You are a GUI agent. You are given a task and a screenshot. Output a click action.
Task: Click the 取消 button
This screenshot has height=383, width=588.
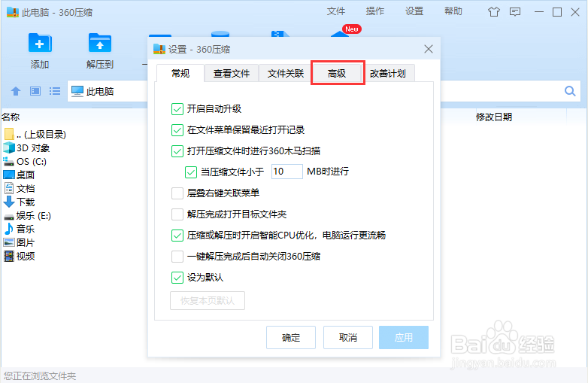[348, 337]
